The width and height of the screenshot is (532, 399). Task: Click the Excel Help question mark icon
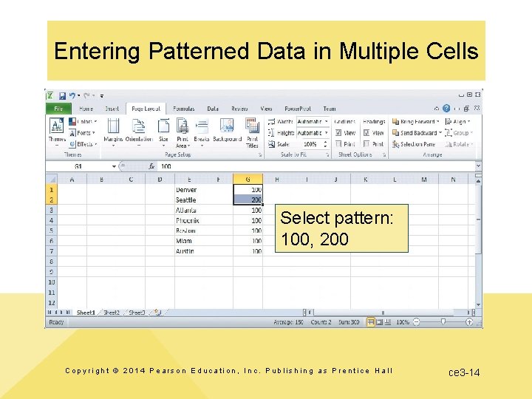tap(446, 109)
